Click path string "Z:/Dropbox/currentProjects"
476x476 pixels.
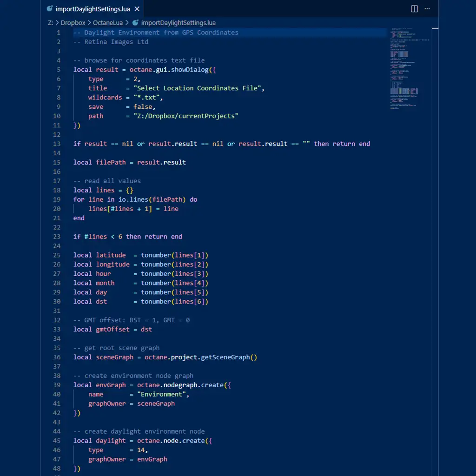[x=186, y=116]
